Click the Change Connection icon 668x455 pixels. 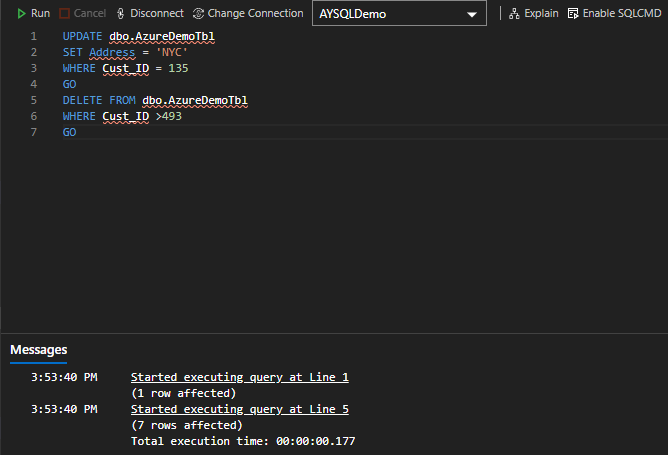[198, 14]
